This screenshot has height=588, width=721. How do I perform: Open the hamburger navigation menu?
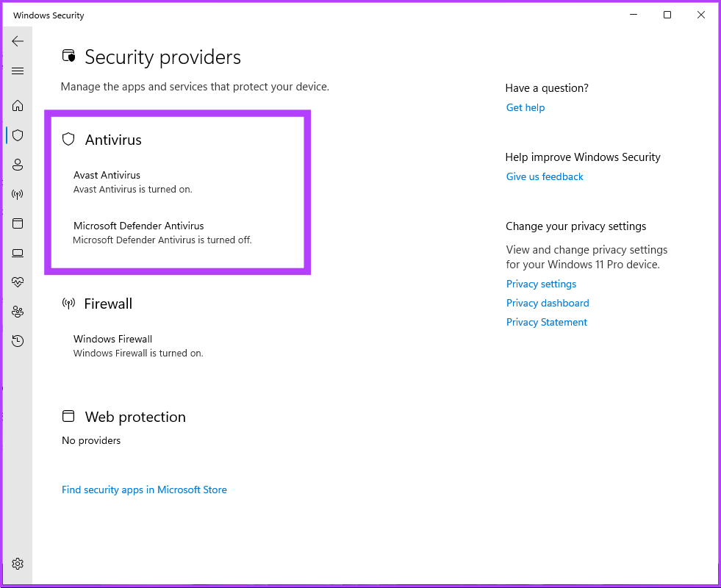(18, 71)
